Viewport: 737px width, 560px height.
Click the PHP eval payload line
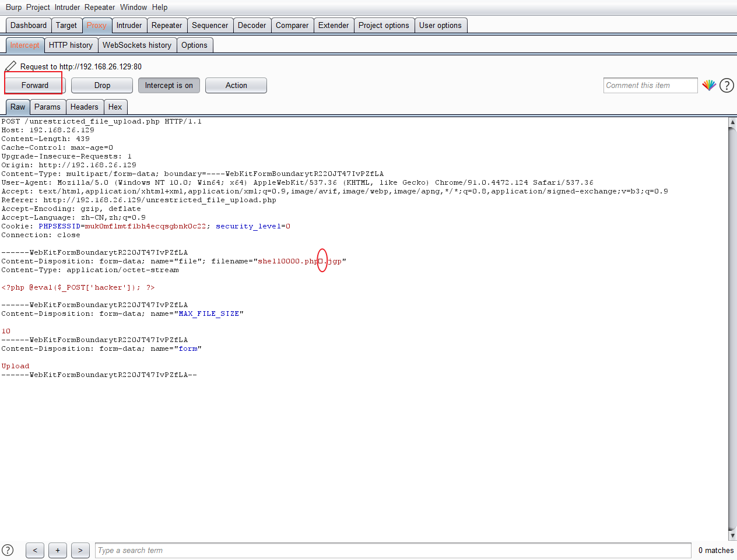coord(78,287)
